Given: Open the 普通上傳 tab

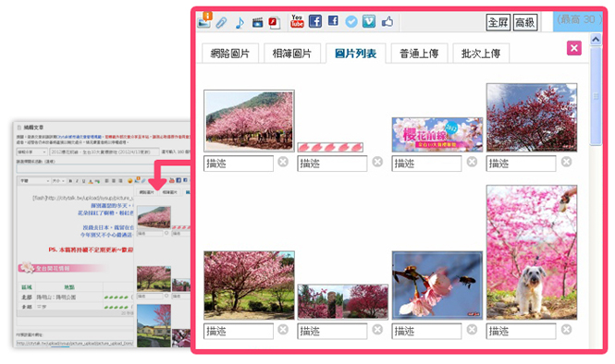Looking at the screenshot, I should 419,54.
